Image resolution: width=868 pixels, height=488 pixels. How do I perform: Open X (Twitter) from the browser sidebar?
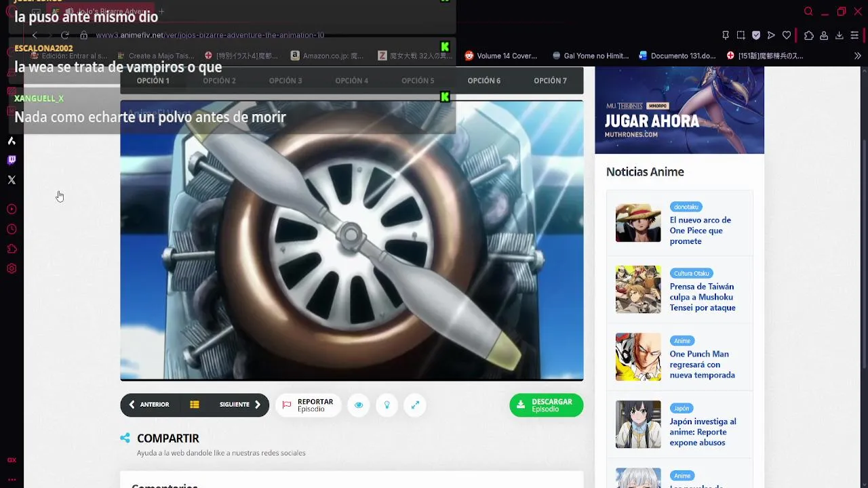tap(12, 180)
